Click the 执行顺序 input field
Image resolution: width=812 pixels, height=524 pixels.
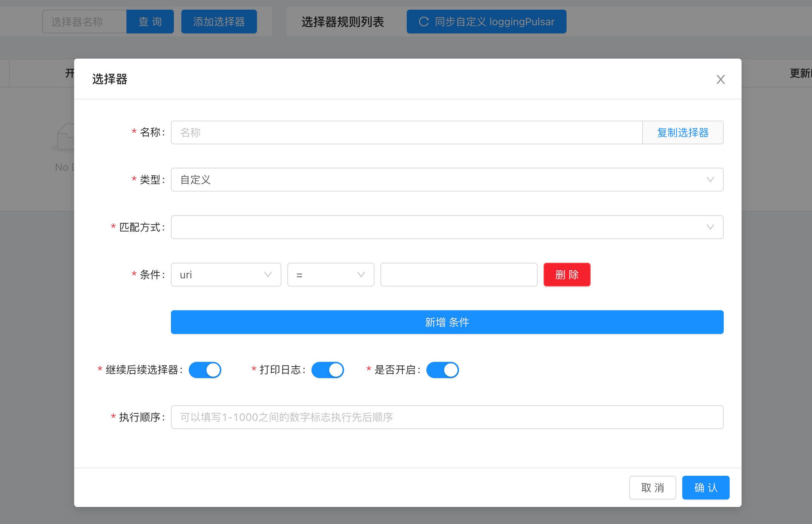447,417
